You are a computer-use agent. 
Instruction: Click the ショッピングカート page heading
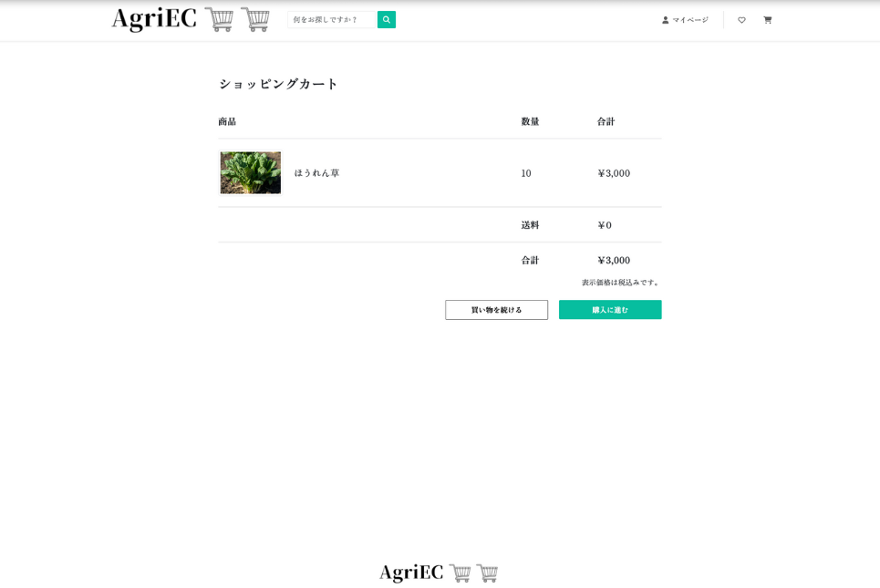point(278,84)
